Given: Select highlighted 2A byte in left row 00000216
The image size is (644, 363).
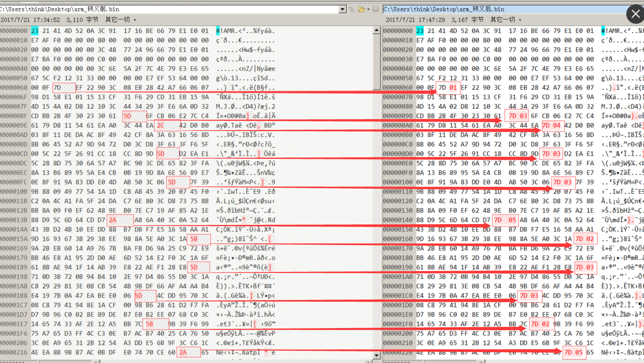Looking at the screenshot, I should (183, 352).
